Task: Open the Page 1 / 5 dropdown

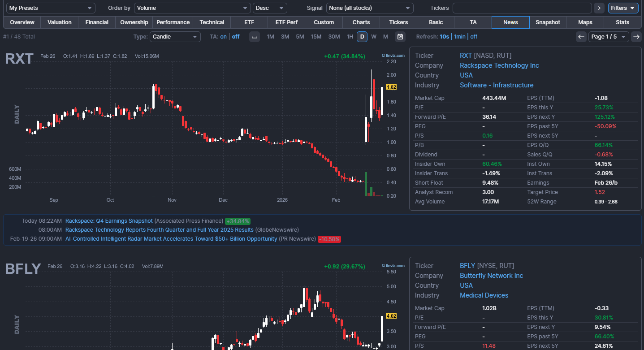Action: [609, 37]
